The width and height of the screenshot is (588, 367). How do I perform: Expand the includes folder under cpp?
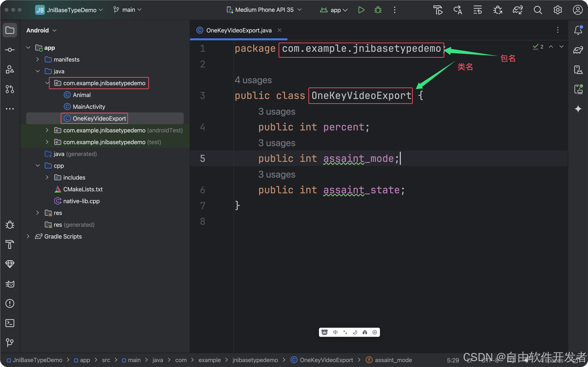coord(47,177)
